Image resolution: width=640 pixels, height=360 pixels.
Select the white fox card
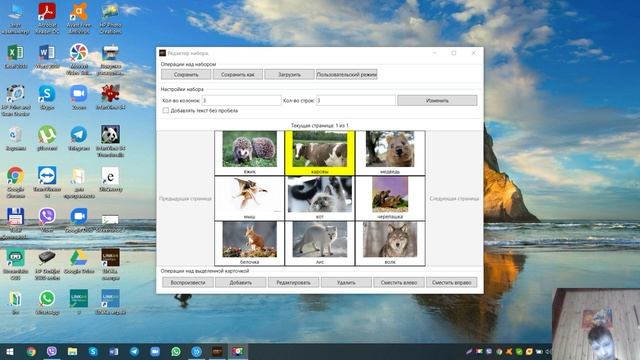[x=320, y=243]
